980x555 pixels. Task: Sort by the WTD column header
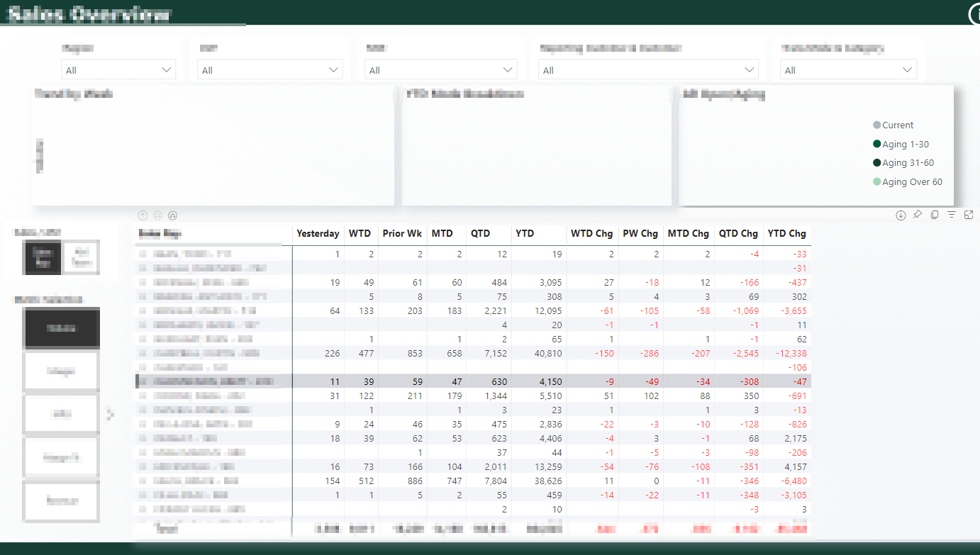click(360, 233)
